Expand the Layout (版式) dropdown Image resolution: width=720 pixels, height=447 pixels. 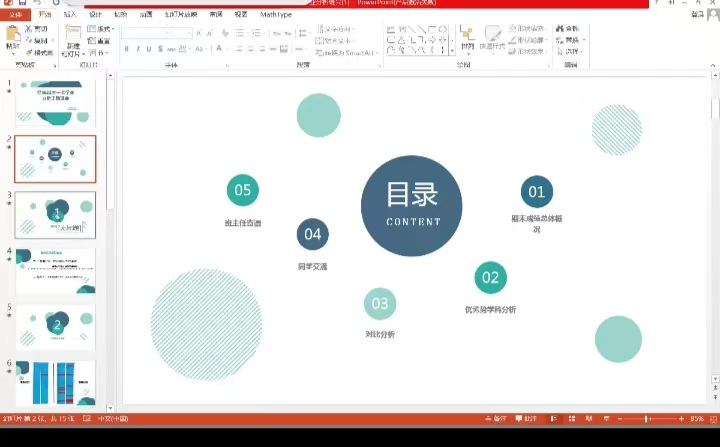pos(99,29)
